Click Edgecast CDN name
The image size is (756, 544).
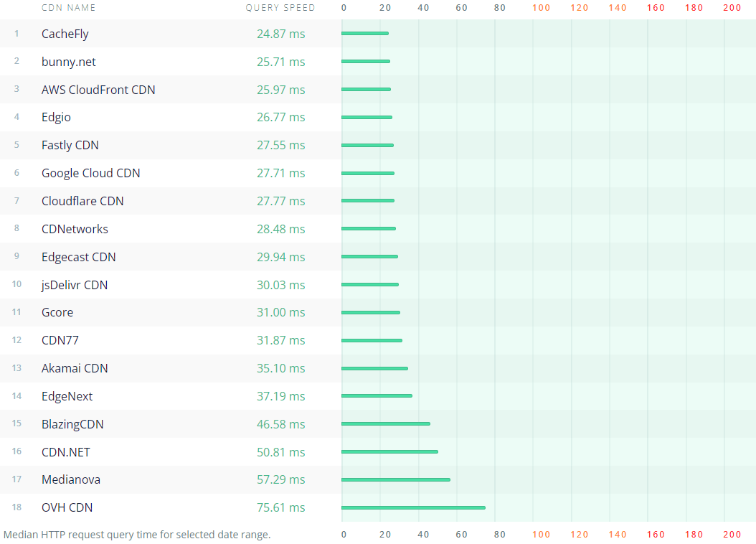[x=79, y=257]
